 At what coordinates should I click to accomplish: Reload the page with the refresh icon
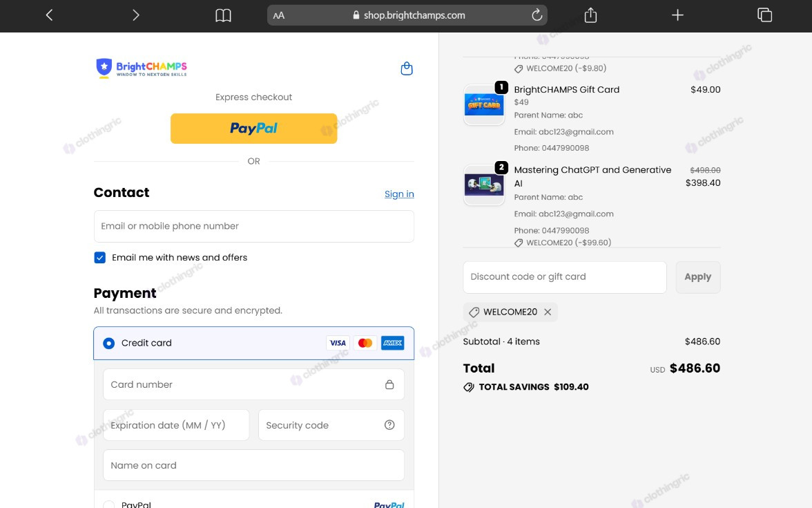537,15
